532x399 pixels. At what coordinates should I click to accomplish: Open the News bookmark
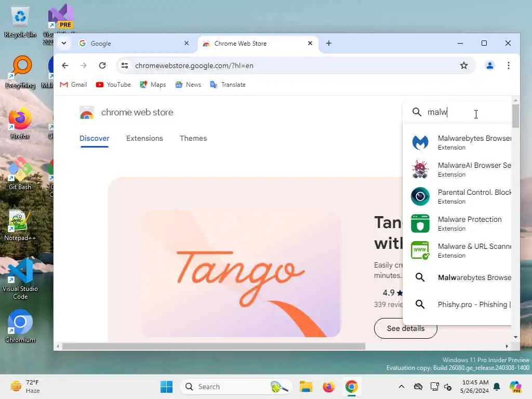tap(188, 85)
